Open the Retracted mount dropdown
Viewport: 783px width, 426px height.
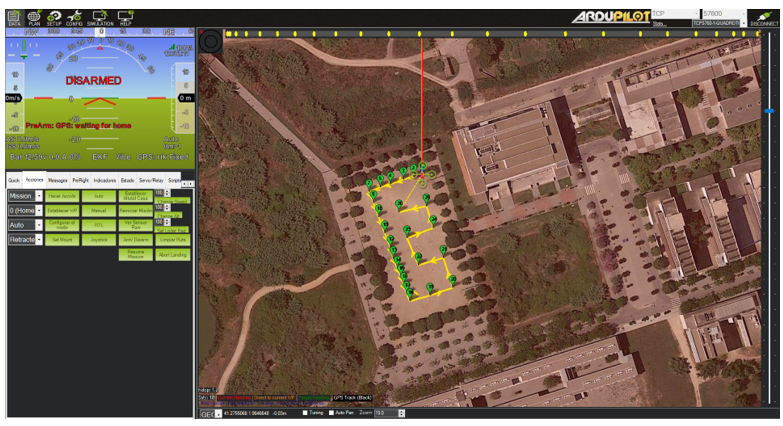coord(38,240)
